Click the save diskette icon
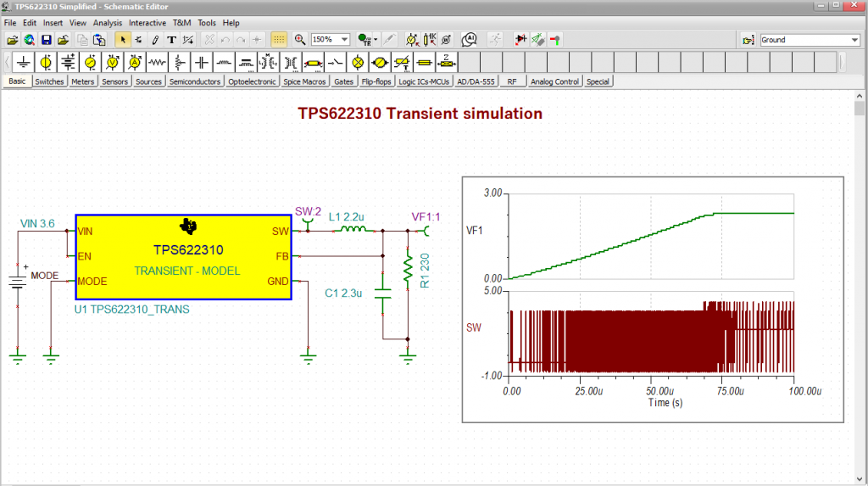Viewport: 868px width, 486px height. (x=46, y=40)
